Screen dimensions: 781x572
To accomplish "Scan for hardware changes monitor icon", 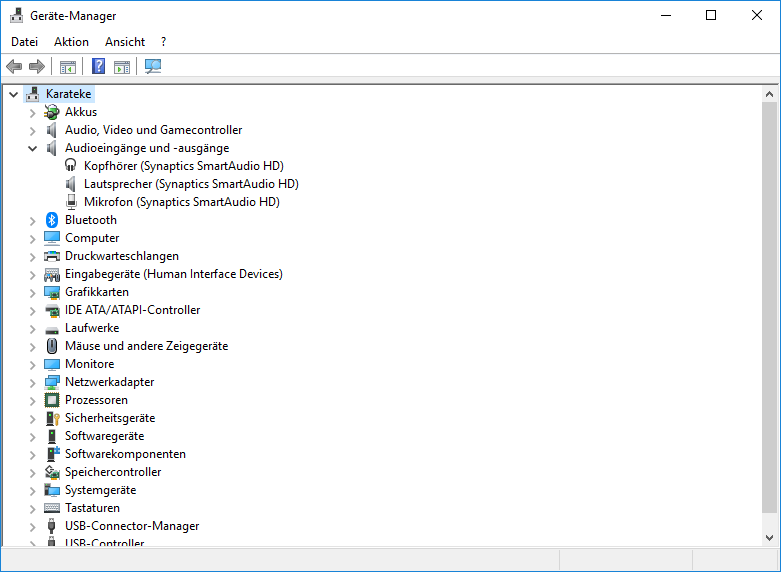I will click(x=153, y=66).
